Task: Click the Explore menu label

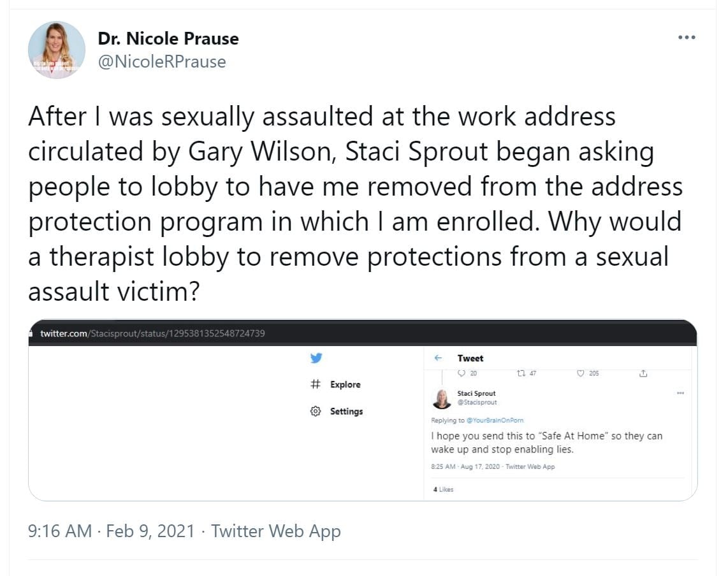Action: (345, 385)
